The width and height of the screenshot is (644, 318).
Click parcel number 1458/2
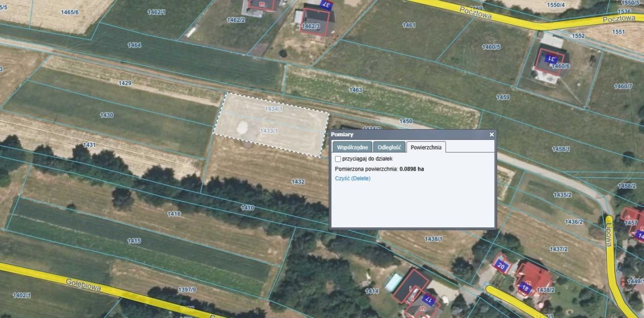(627, 186)
